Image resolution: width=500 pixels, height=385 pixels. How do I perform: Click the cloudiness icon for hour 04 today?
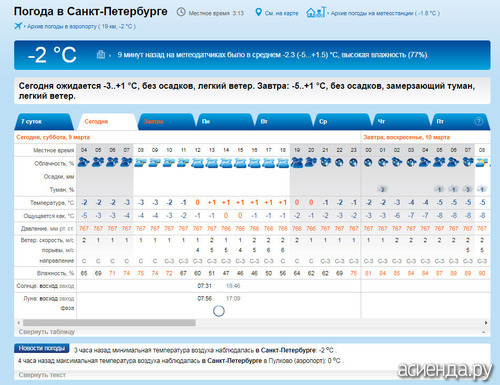[x=84, y=162]
